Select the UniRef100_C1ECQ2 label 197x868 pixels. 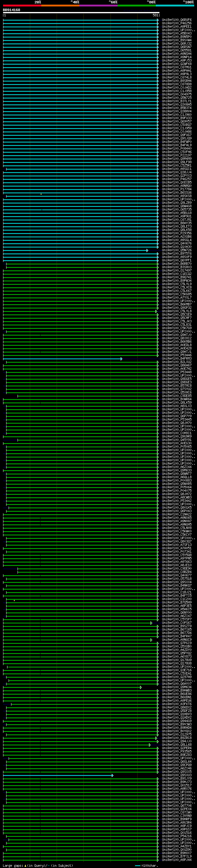(x=177, y=274)
